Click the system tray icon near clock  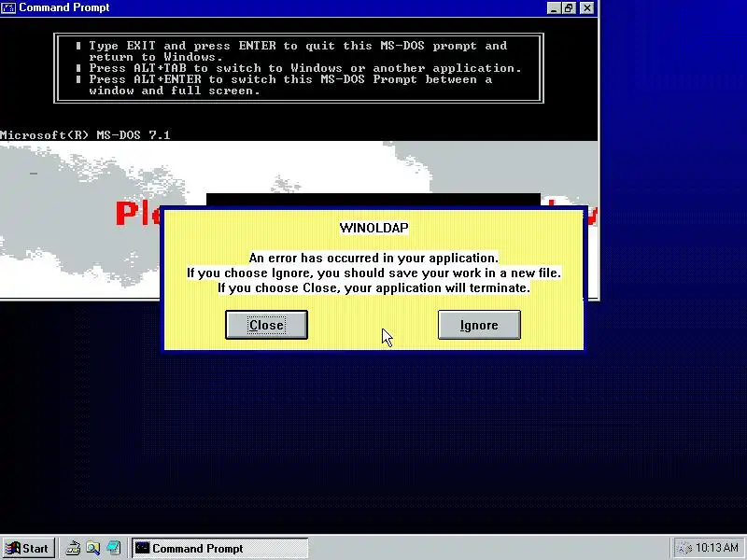pos(684,549)
